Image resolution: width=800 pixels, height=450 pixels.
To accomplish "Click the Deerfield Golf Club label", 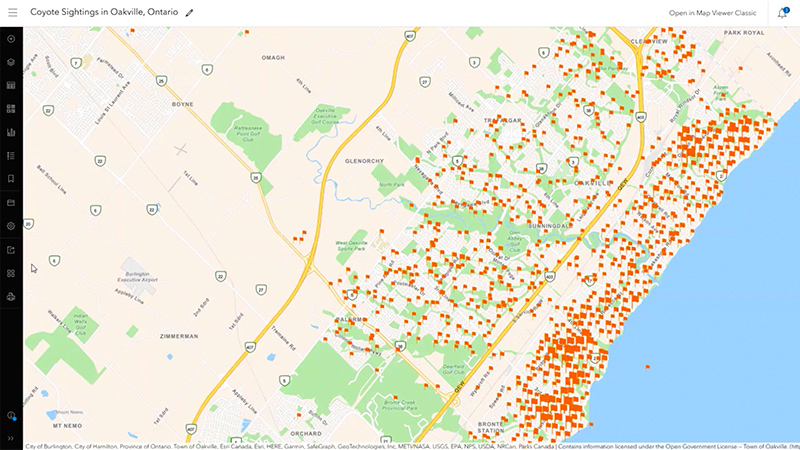I will [x=453, y=369].
